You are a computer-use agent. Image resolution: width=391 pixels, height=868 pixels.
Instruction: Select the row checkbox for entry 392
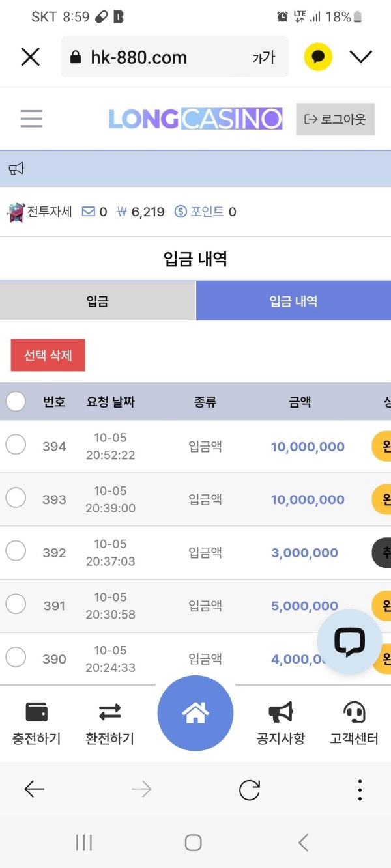coord(16,551)
